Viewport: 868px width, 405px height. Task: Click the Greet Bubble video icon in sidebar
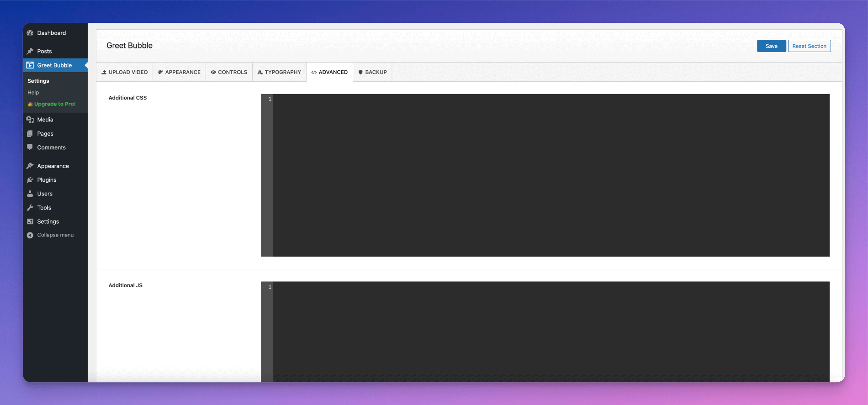coord(30,65)
